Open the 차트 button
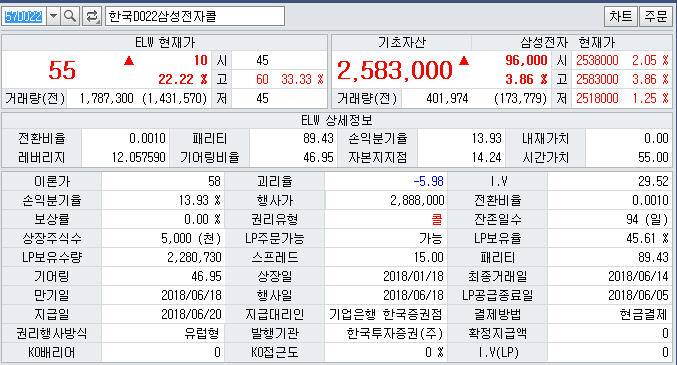Screen dimensions: 677x365 click(620, 16)
